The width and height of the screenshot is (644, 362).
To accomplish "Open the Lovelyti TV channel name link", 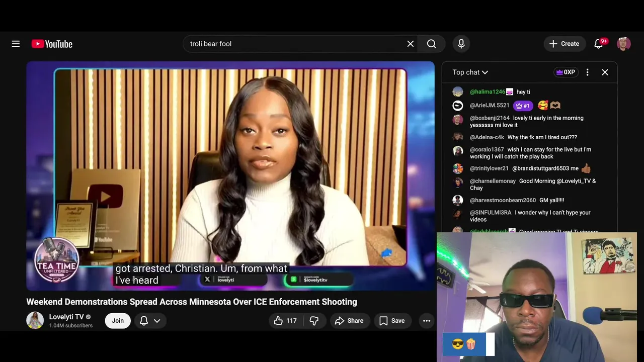I will pos(66,317).
